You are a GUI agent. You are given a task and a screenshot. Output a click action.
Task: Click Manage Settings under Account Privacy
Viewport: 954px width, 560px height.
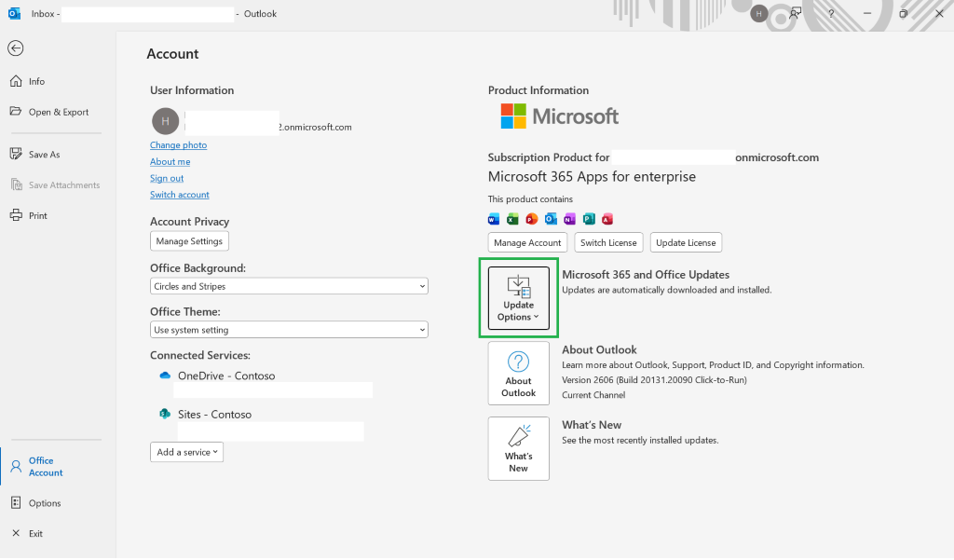click(189, 241)
